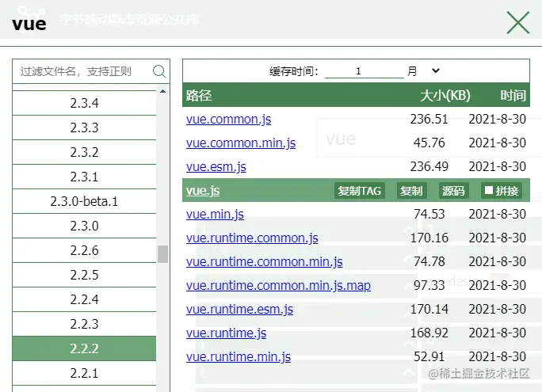542x392 pixels.
Task: Open the vue.common.min.js link
Action: click(241, 143)
